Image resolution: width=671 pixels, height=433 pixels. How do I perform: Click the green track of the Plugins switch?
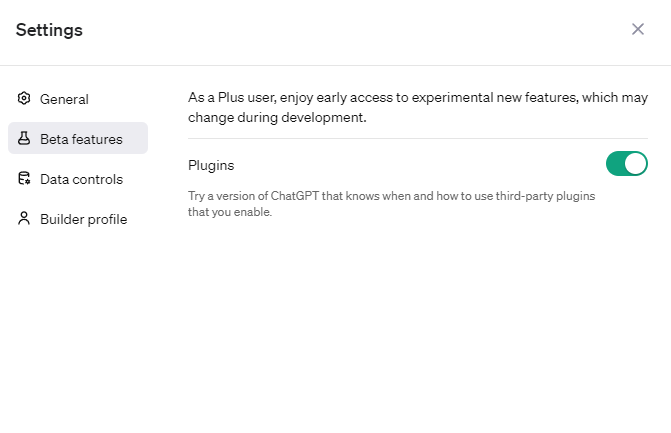point(616,164)
